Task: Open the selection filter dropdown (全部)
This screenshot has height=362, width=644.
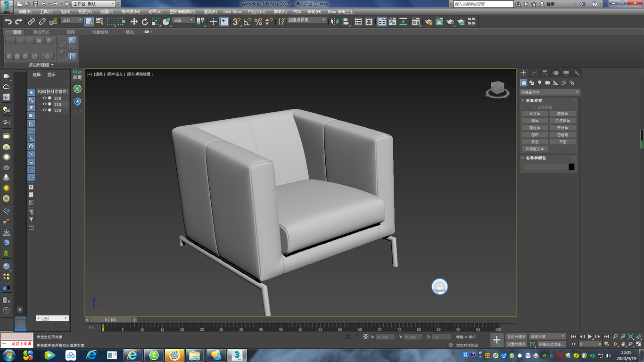Action: click(x=71, y=20)
